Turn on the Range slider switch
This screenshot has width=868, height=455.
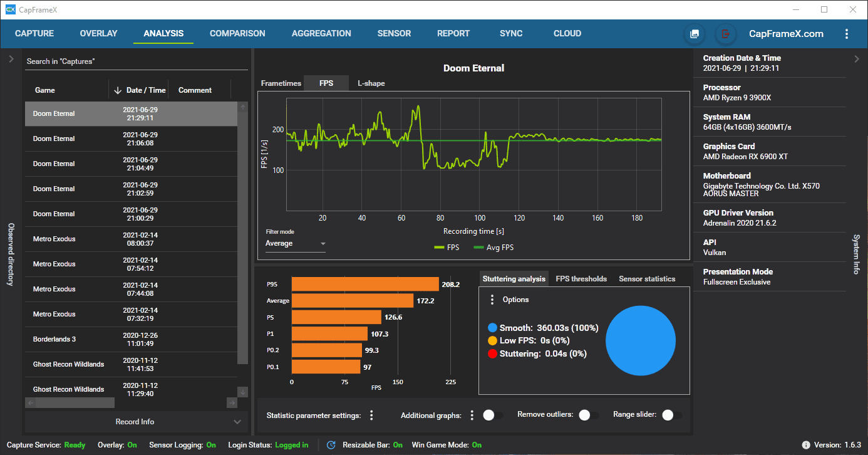click(672, 415)
